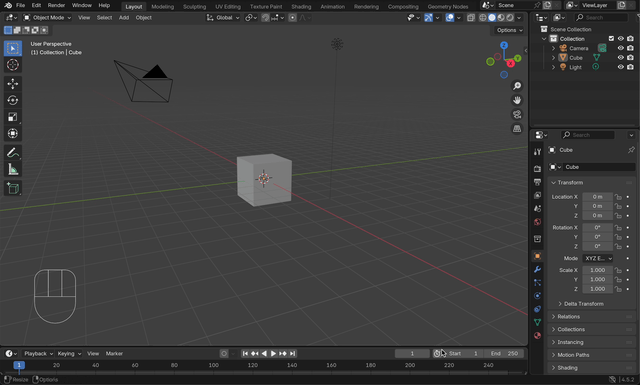
Task: Toggle the Location X lock
Action: (x=618, y=197)
